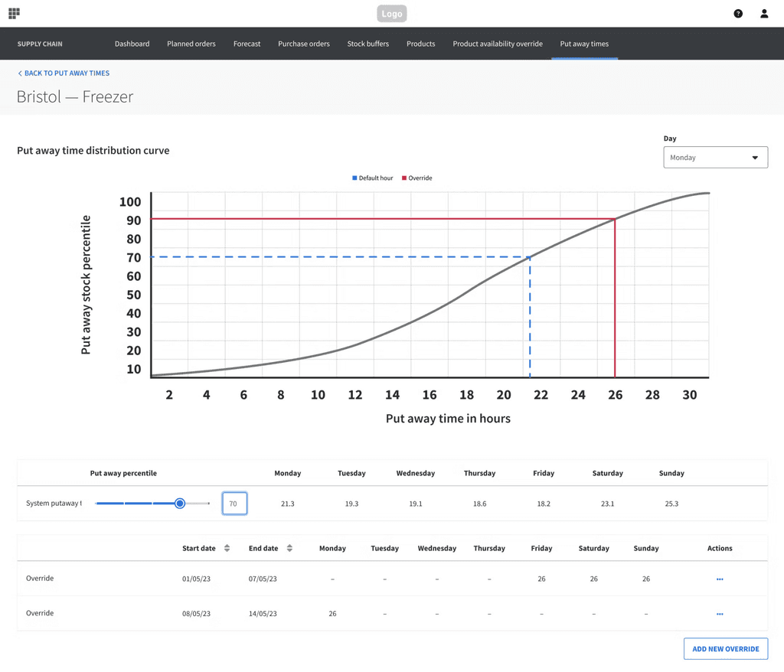This screenshot has width=784, height=672.
Task: Open the Products tab
Action: tap(420, 44)
